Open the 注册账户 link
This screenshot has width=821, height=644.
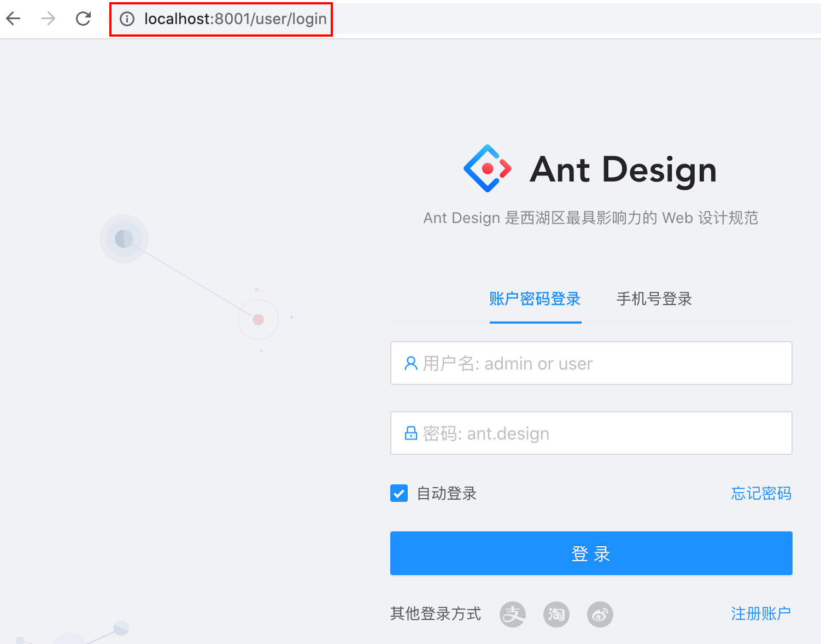click(761, 613)
